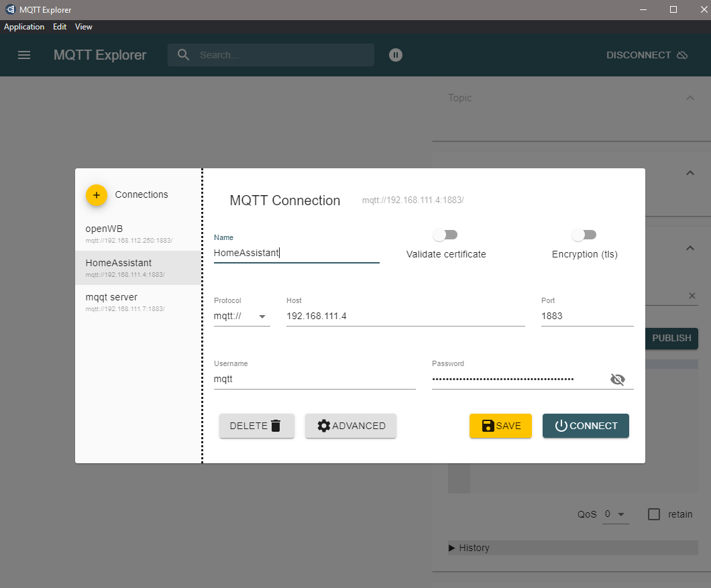Screen dimensions: 711x588
Task: Click the magnifier search icon
Action: click(183, 55)
